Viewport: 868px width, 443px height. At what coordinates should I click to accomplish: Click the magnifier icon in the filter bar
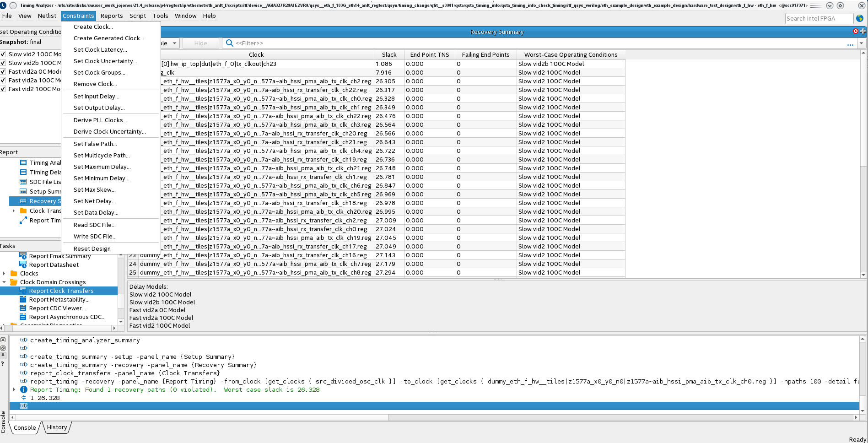(230, 43)
